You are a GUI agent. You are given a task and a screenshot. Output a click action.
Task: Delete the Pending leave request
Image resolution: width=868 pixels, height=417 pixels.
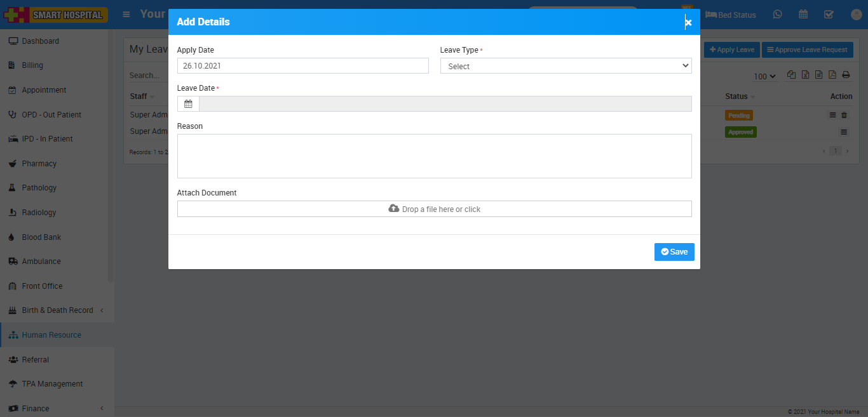(x=844, y=115)
